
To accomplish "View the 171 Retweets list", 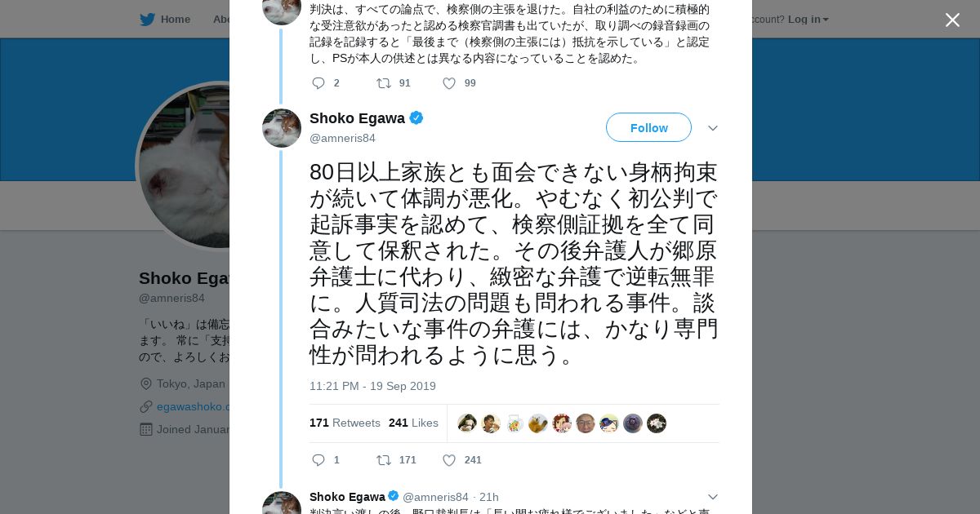I will (345, 423).
